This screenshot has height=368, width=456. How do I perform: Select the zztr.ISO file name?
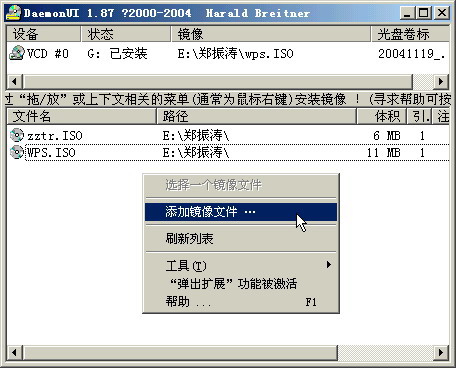point(55,136)
